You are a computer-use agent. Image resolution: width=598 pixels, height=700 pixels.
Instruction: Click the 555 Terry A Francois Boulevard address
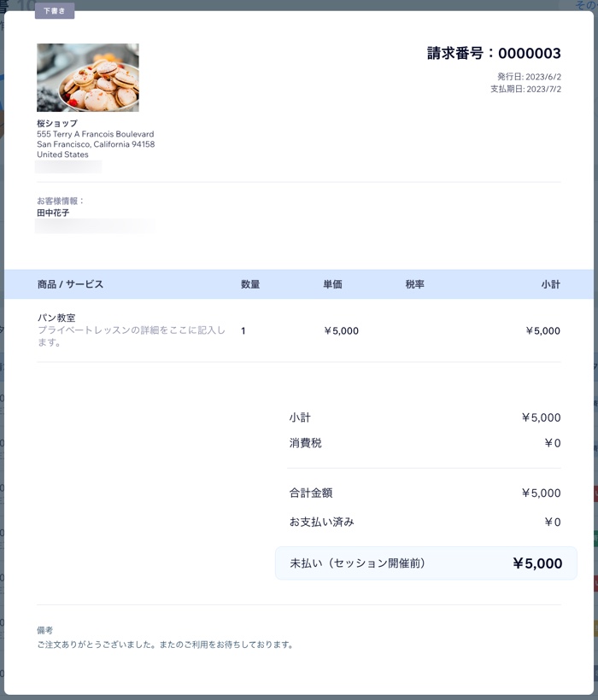95,134
